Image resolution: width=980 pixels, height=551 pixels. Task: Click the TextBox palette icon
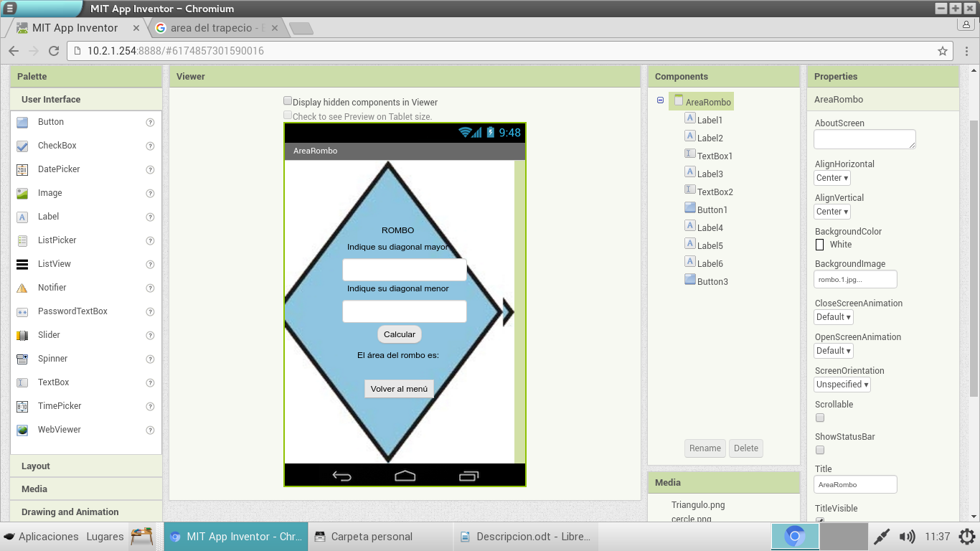click(x=23, y=382)
